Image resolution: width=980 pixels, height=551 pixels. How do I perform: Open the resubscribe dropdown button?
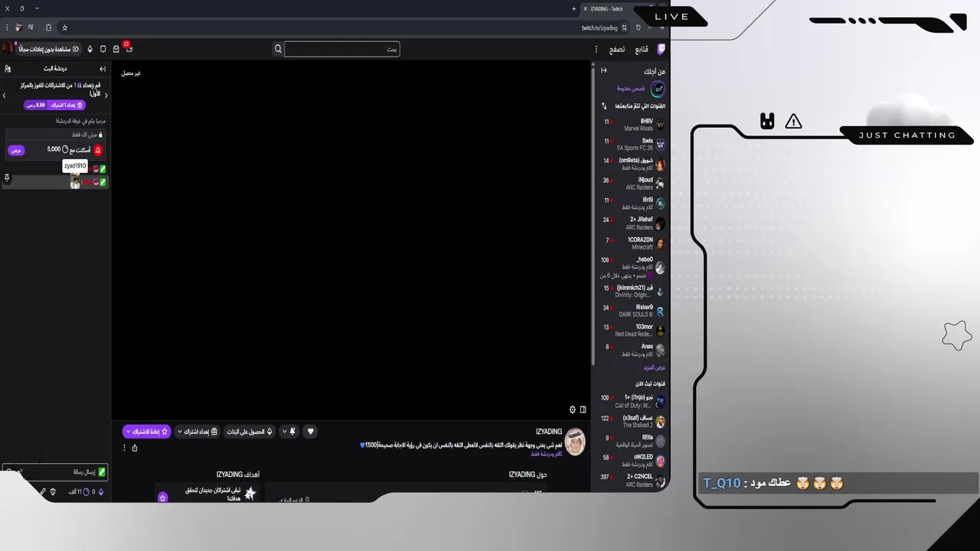[x=147, y=432]
